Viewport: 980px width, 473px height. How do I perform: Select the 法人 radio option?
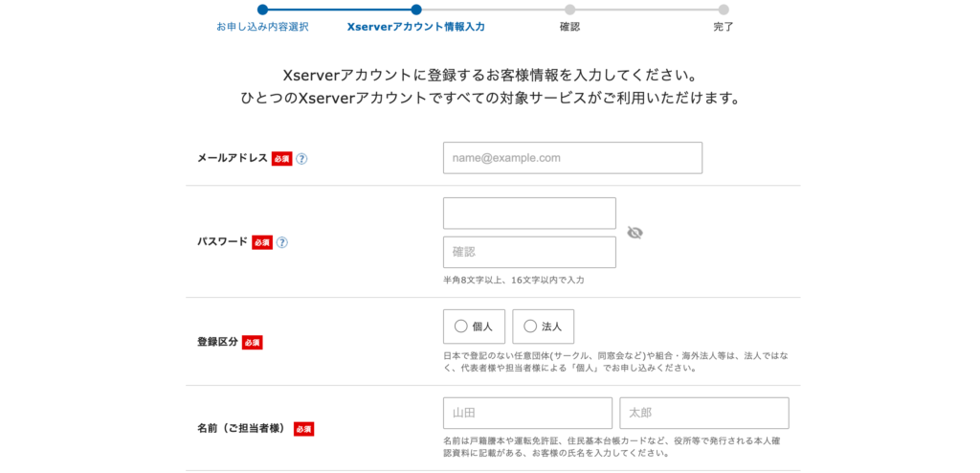[x=544, y=327]
